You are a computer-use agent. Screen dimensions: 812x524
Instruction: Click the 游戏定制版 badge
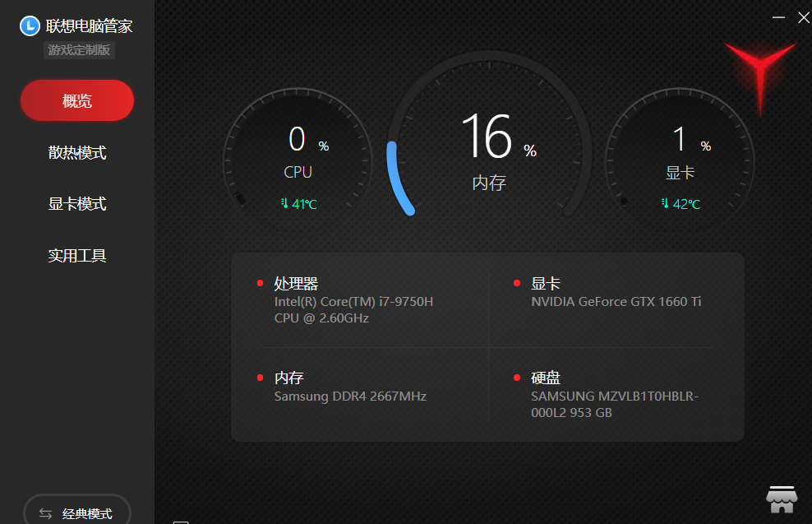coord(79,50)
